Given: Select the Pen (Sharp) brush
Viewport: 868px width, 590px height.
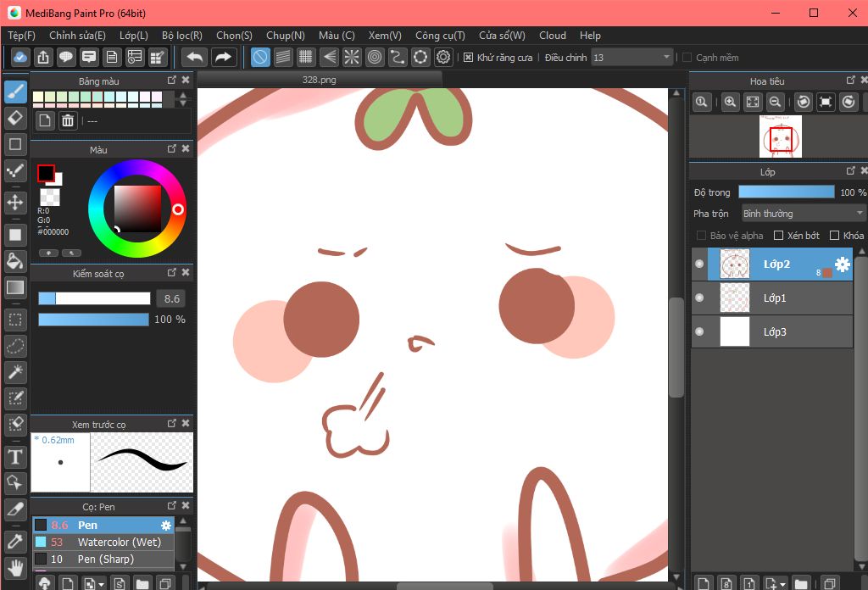Looking at the screenshot, I should pyautogui.click(x=104, y=559).
